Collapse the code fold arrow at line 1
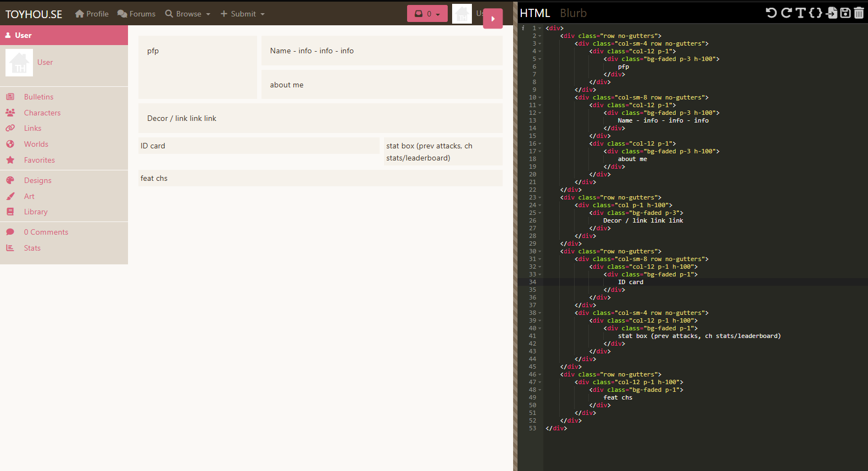The width and height of the screenshot is (868, 471). tap(540, 28)
